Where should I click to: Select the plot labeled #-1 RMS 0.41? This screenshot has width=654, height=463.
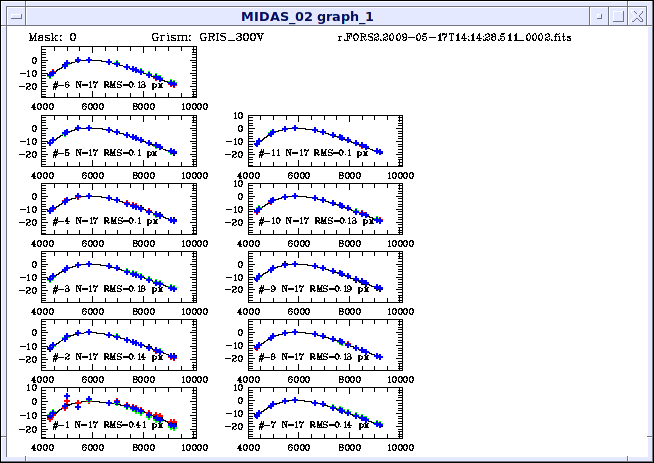(x=112, y=411)
